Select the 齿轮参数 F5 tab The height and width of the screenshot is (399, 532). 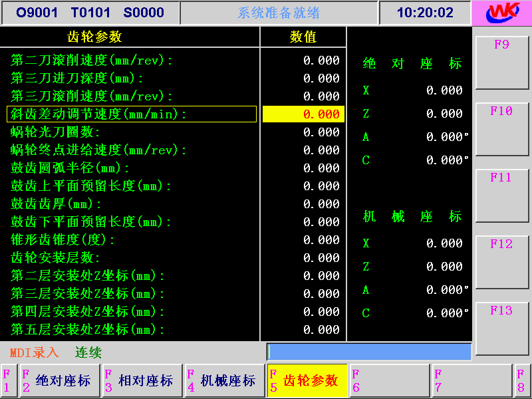[x=307, y=380]
